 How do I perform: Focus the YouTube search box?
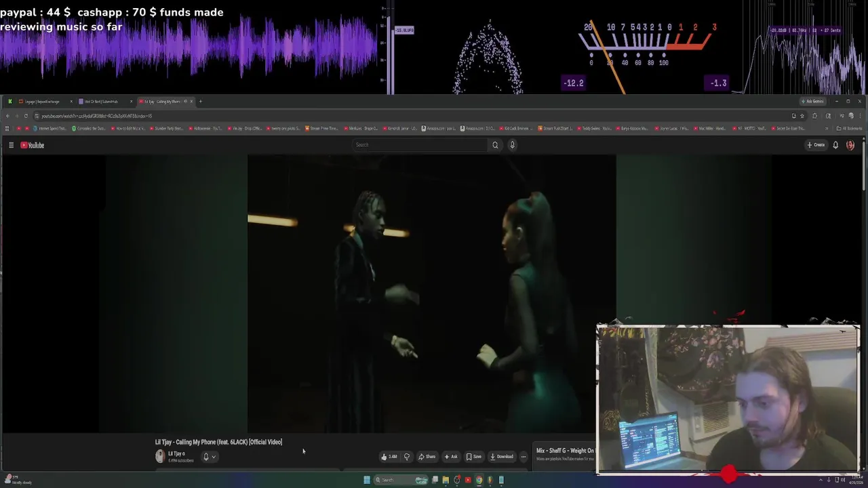point(420,145)
